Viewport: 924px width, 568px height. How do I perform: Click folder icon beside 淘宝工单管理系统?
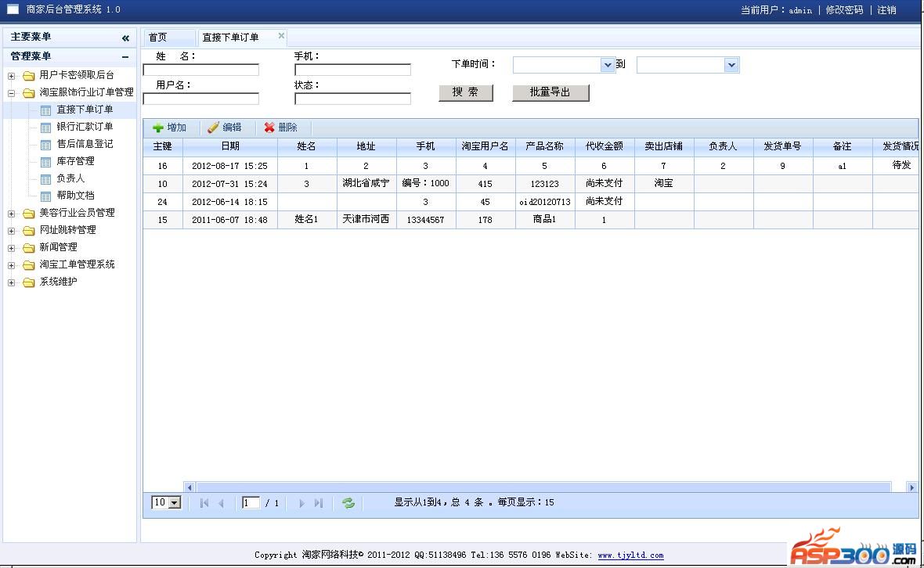point(28,265)
